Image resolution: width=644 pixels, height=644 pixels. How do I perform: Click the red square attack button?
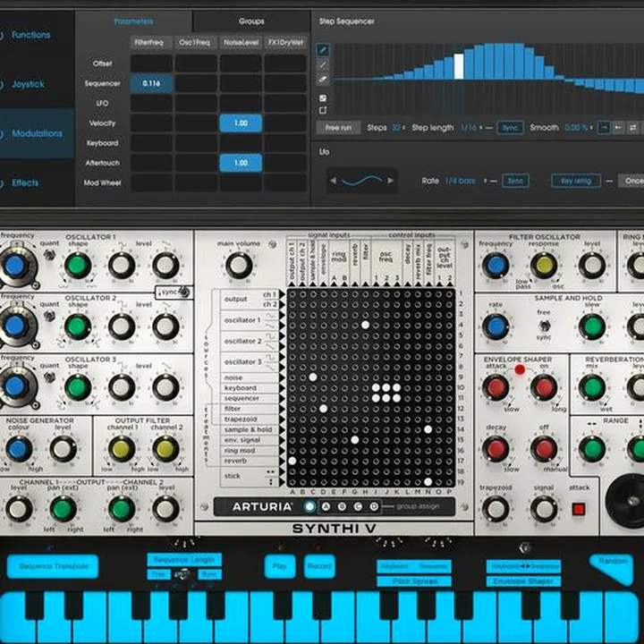click(579, 509)
